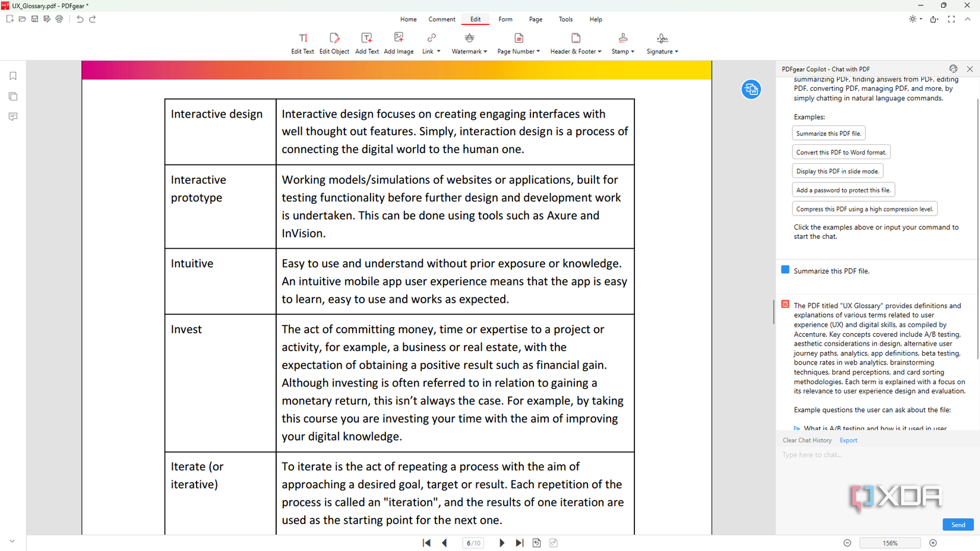Expand the left sidebar using bottom chevron
Screen dimensions: 980x551
pos(12,541)
